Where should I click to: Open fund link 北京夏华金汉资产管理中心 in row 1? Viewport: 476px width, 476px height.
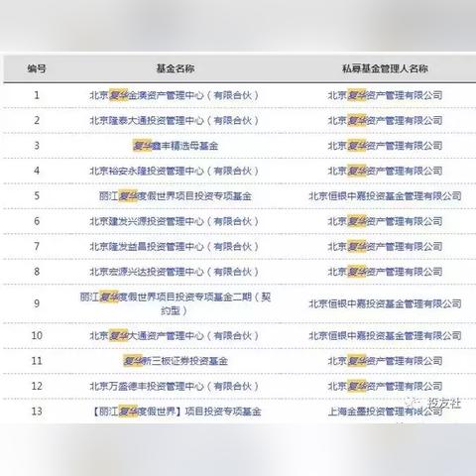click(175, 95)
